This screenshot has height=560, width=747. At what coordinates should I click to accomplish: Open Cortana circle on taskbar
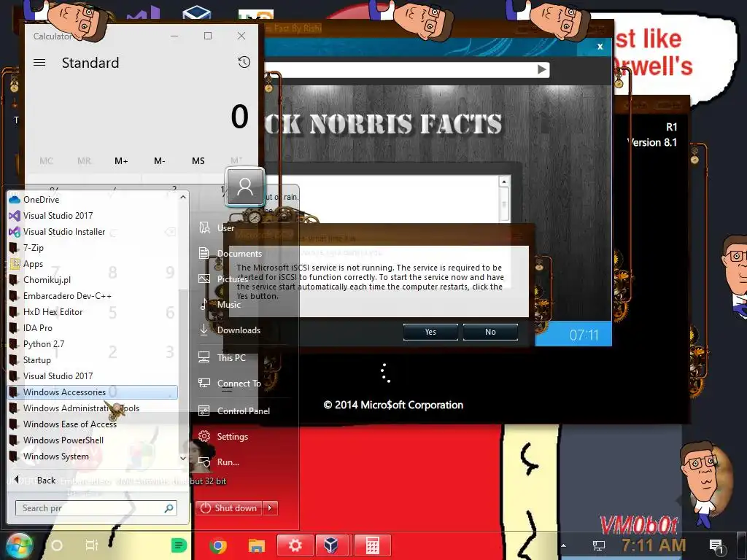tap(57, 545)
